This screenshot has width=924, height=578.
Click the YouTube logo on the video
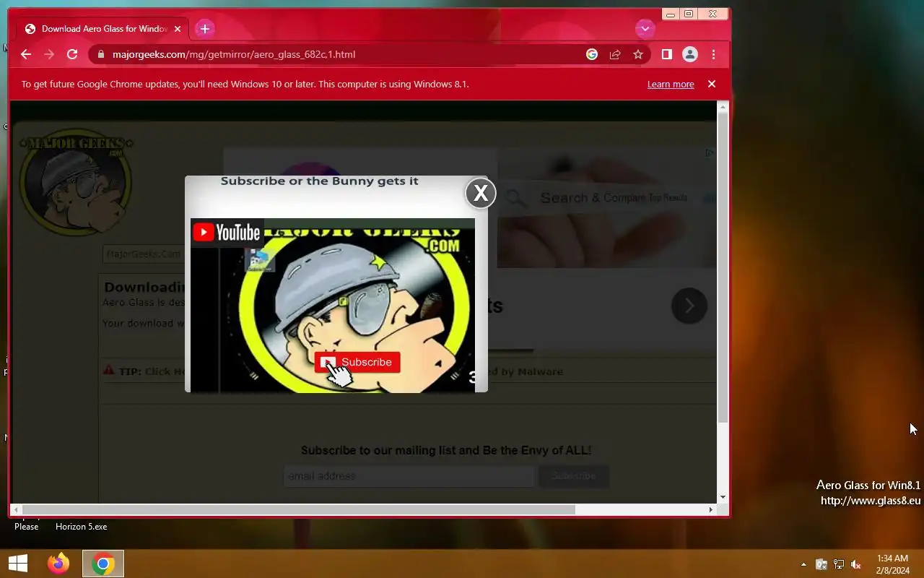[x=227, y=232]
